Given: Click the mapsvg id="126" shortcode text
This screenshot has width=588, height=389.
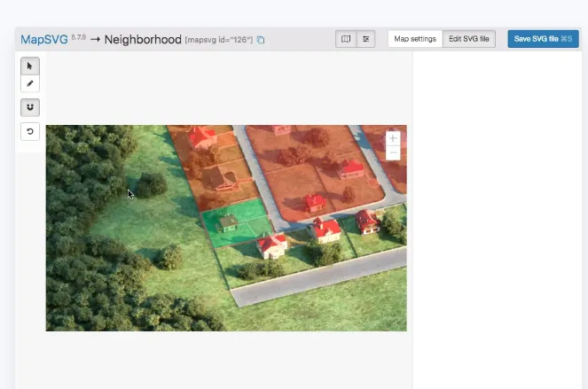Looking at the screenshot, I should pos(219,40).
